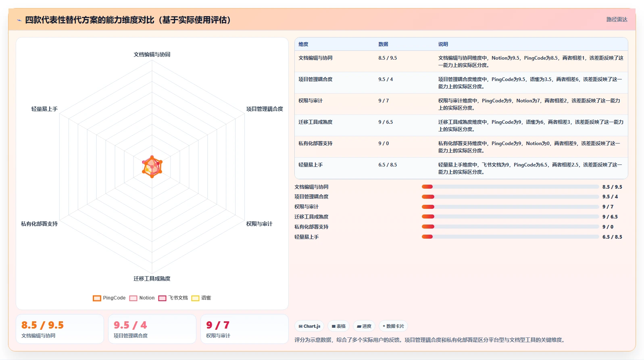The image size is (644, 360).
Task: Select table cell 项目管理耦合度
Action: [x=315, y=79]
